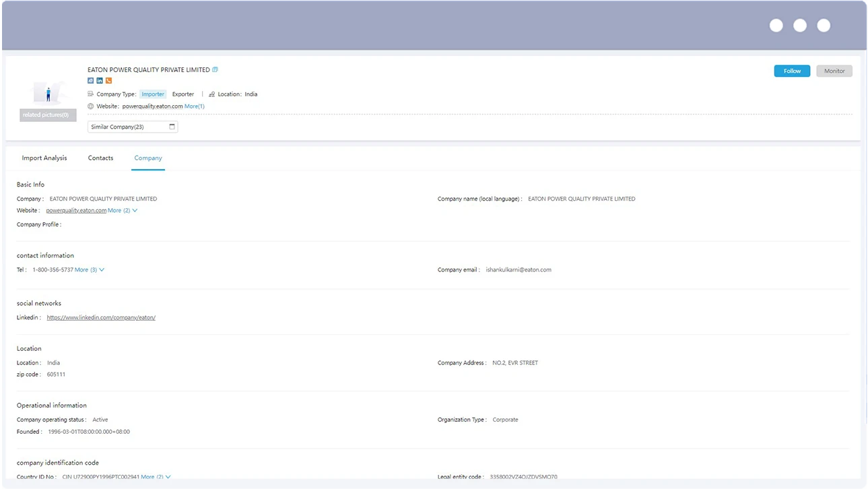Select the Company tab
Viewport: 868px width, 489px height.
point(148,158)
